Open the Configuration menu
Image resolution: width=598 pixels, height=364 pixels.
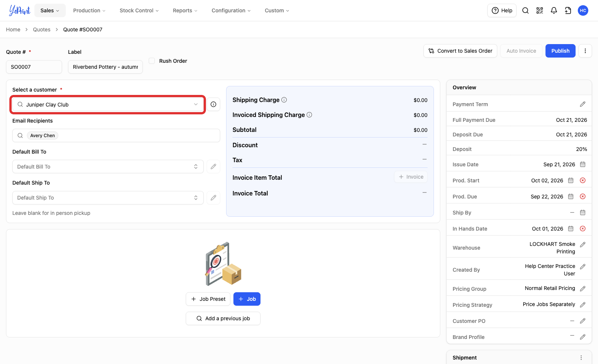231,10
